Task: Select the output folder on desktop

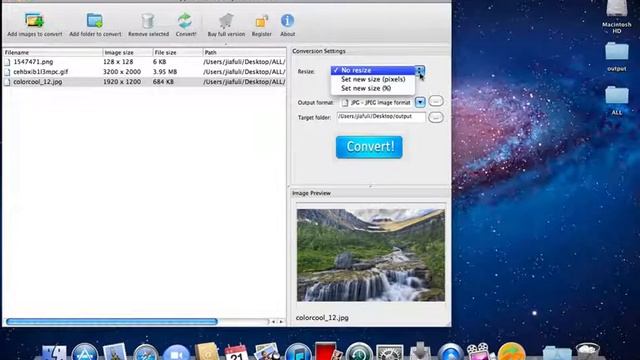Action: pyautogui.click(x=617, y=52)
